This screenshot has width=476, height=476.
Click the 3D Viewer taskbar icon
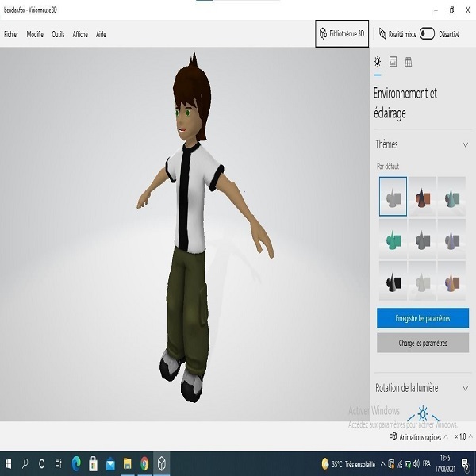click(x=162, y=463)
